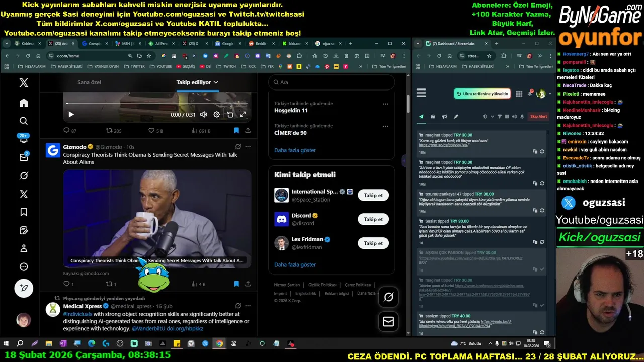Open the doi.org/hbpkkz link
This screenshot has width=644, height=362.
pos(185,328)
